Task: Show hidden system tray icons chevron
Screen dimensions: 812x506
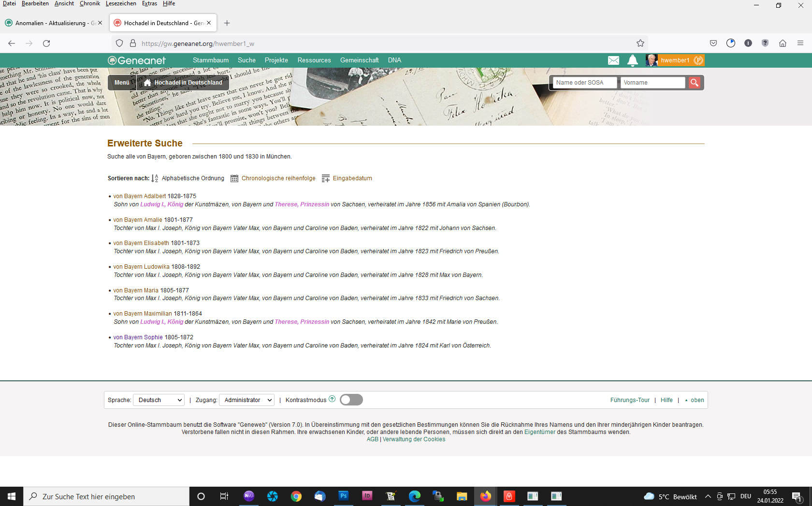Action: (x=708, y=496)
